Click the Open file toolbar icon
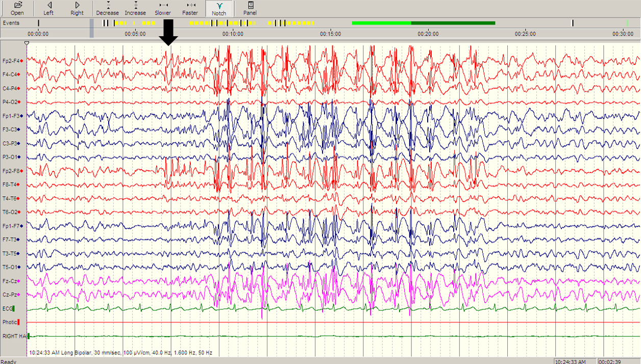This screenshot has height=364, width=641. (x=17, y=8)
